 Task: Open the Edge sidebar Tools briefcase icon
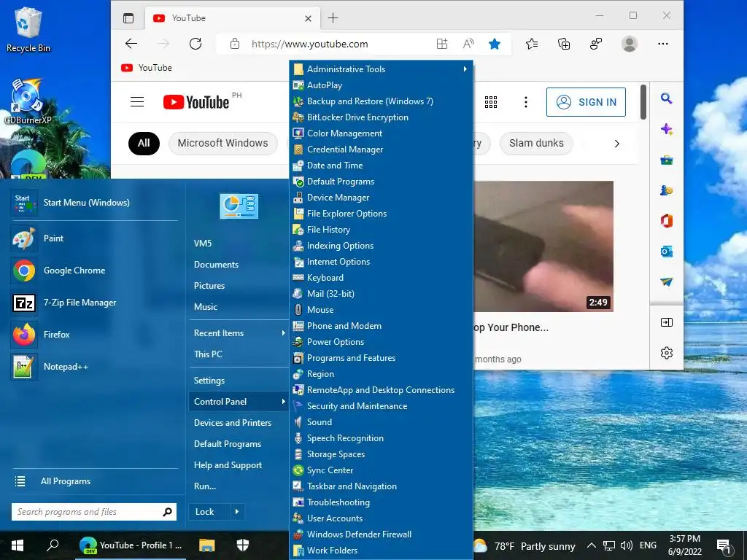point(666,160)
